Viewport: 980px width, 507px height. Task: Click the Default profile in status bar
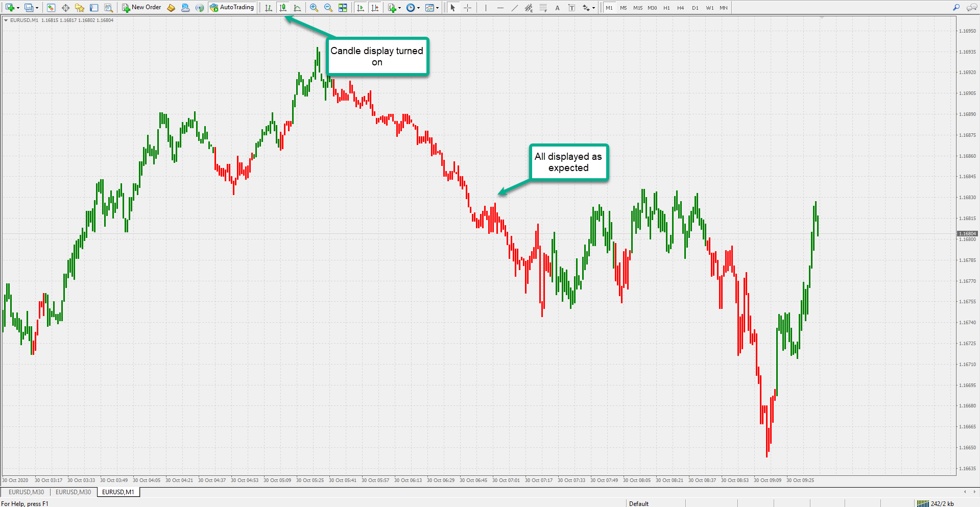639,503
